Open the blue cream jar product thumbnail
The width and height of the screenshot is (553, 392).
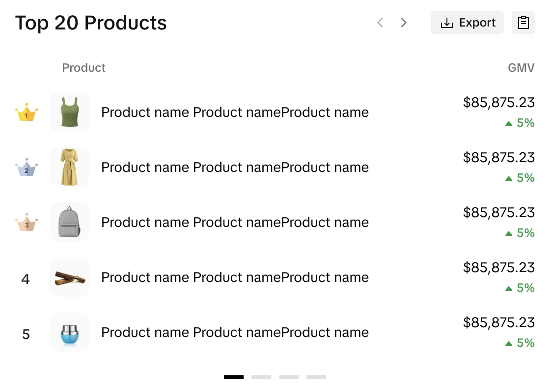70,332
